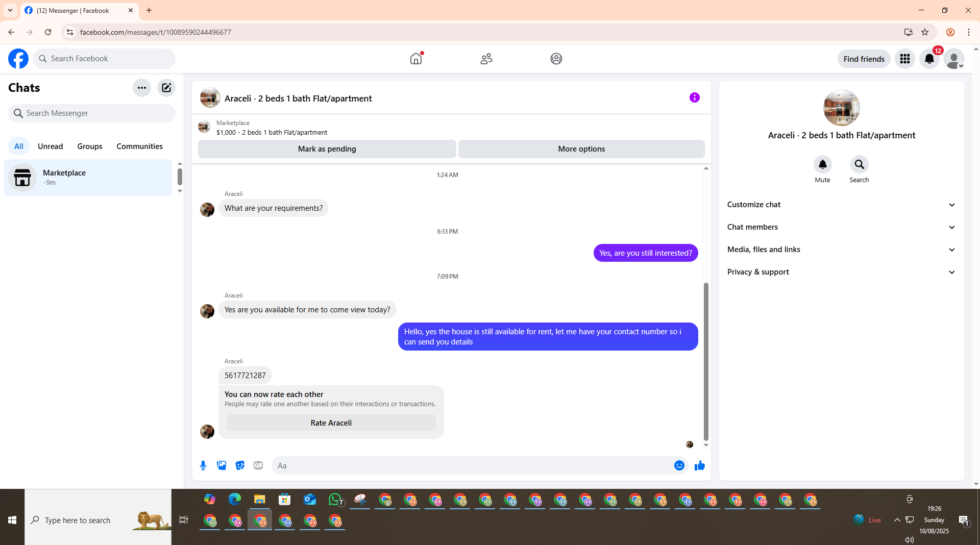This screenshot has height=545, width=980.
Task: Focus the Search Facebook field
Action: [104, 59]
